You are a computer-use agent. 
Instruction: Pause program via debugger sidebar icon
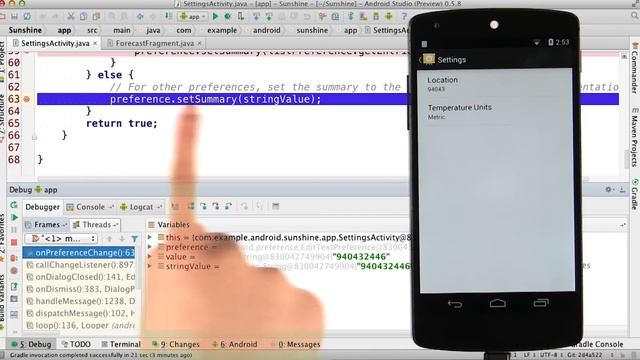(14, 230)
